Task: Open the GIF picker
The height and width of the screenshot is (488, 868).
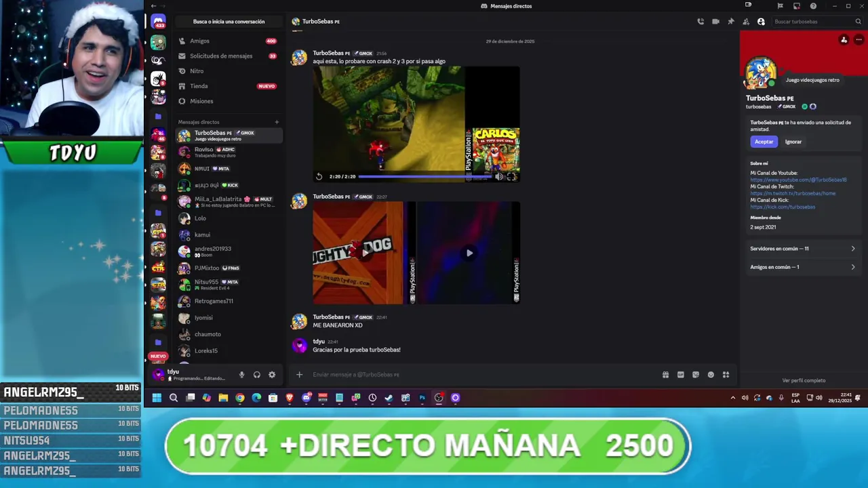Action: (x=680, y=375)
